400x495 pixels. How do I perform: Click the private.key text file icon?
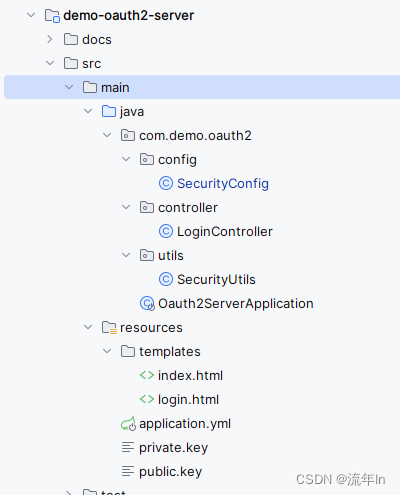pyautogui.click(x=128, y=447)
